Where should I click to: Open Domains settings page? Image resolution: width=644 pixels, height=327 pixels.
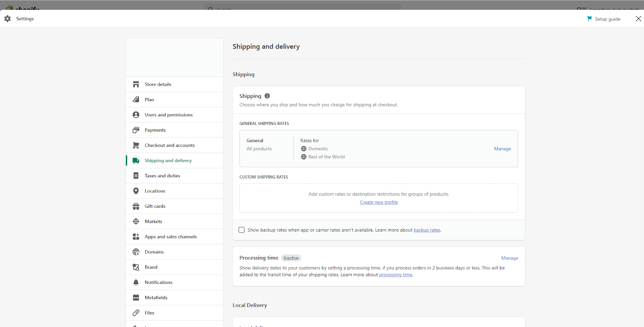[x=175, y=252]
